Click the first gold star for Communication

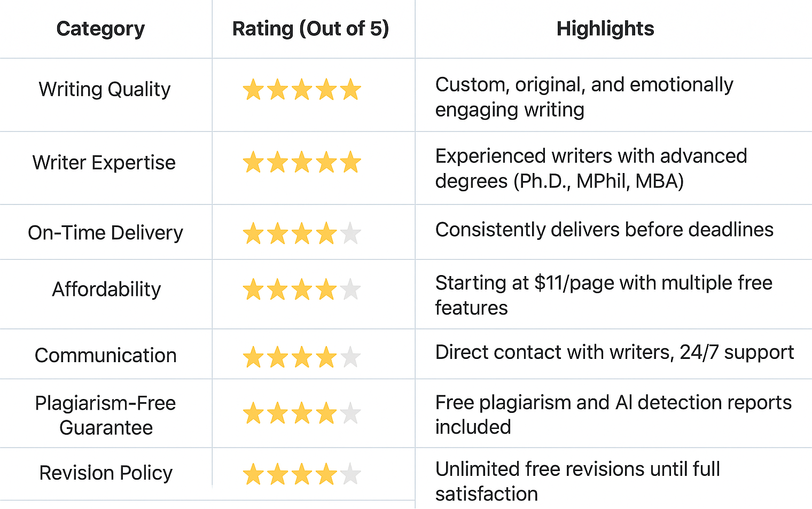coord(253,357)
